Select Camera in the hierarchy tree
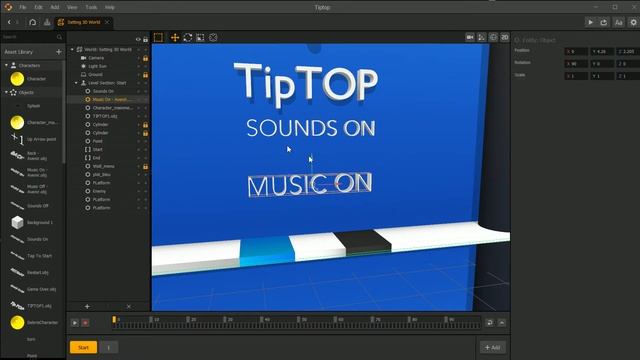 point(96,58)
